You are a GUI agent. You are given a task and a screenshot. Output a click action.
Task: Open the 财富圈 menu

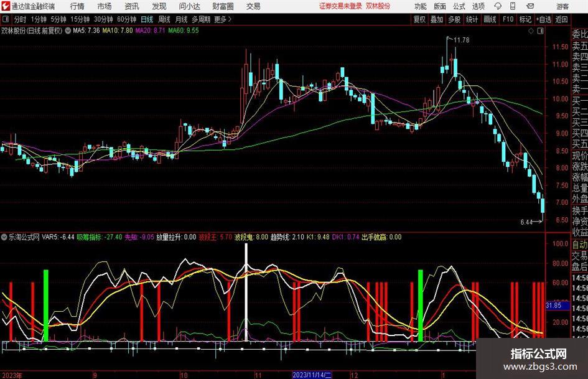pyautogui.click(x=223, y=6)
